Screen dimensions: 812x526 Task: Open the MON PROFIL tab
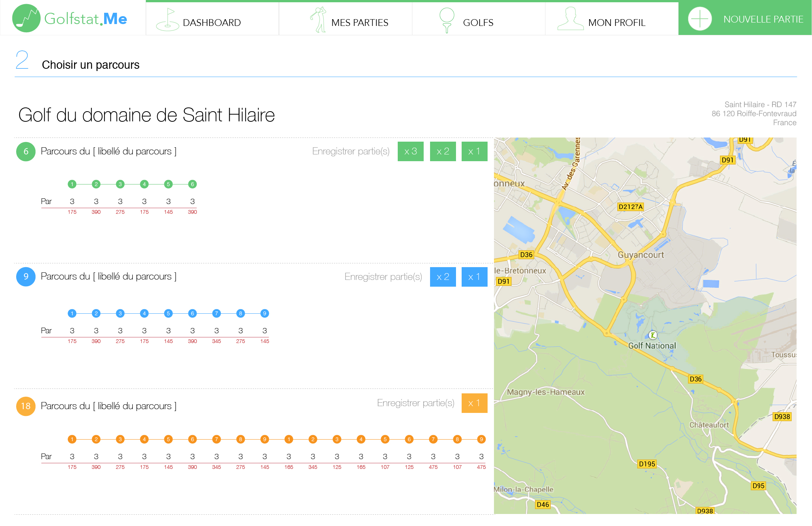coord(612,19)
